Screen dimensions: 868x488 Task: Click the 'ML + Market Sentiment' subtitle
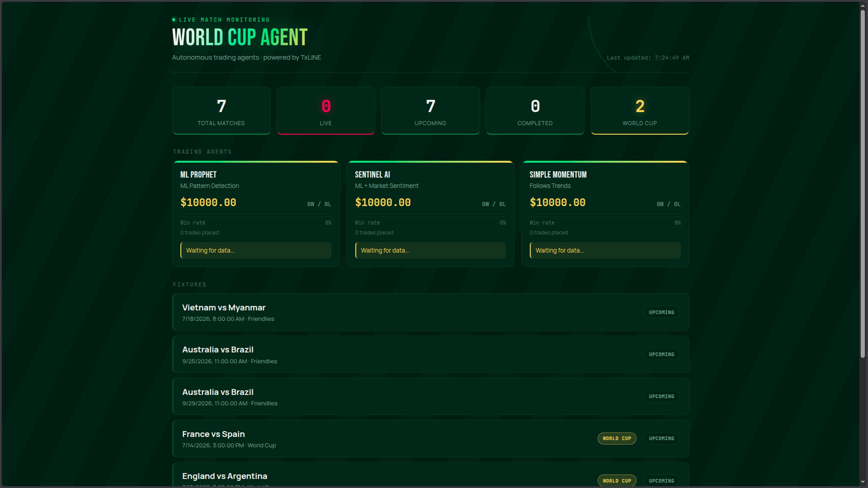pos(387,186)
